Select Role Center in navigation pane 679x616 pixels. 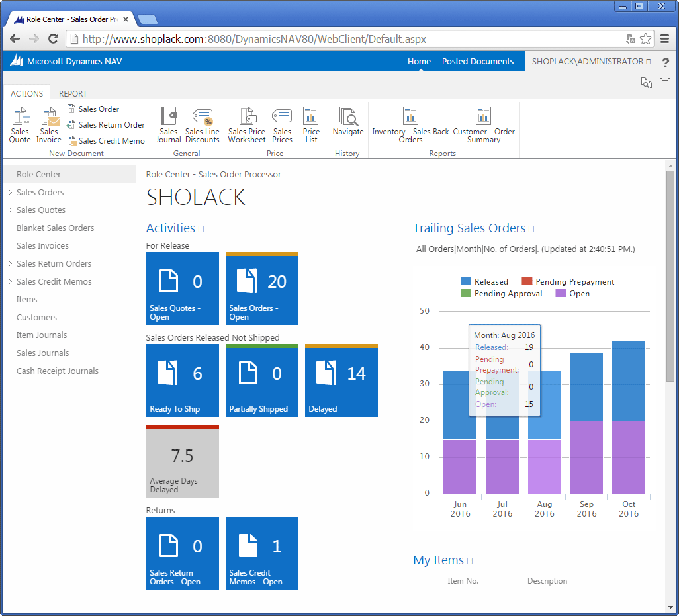[x=69, y=174]
